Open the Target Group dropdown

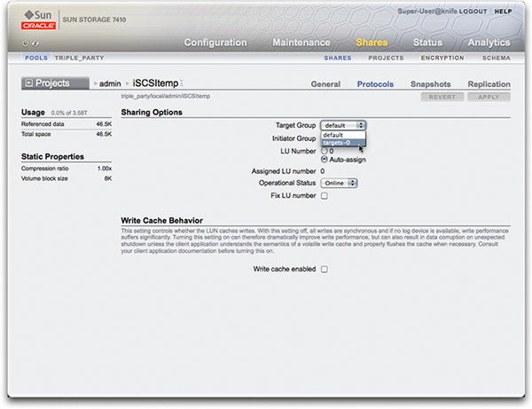[x=343, y=126]
